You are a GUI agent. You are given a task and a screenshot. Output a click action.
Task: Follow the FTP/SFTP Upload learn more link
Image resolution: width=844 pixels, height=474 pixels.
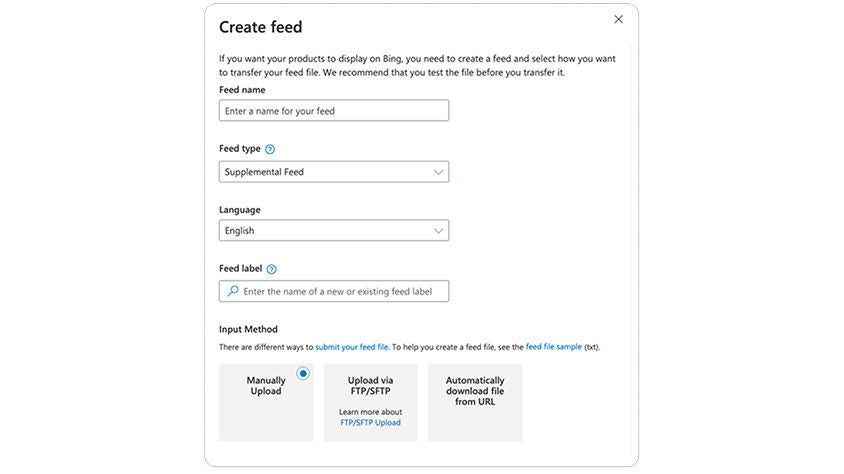tap(370, 423)
